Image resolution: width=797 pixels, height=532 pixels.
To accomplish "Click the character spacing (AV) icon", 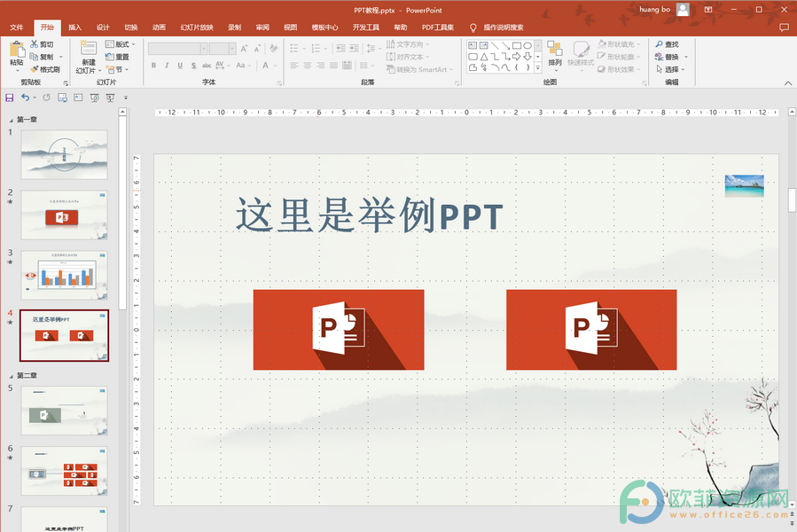I will click(x=220, y=65).
